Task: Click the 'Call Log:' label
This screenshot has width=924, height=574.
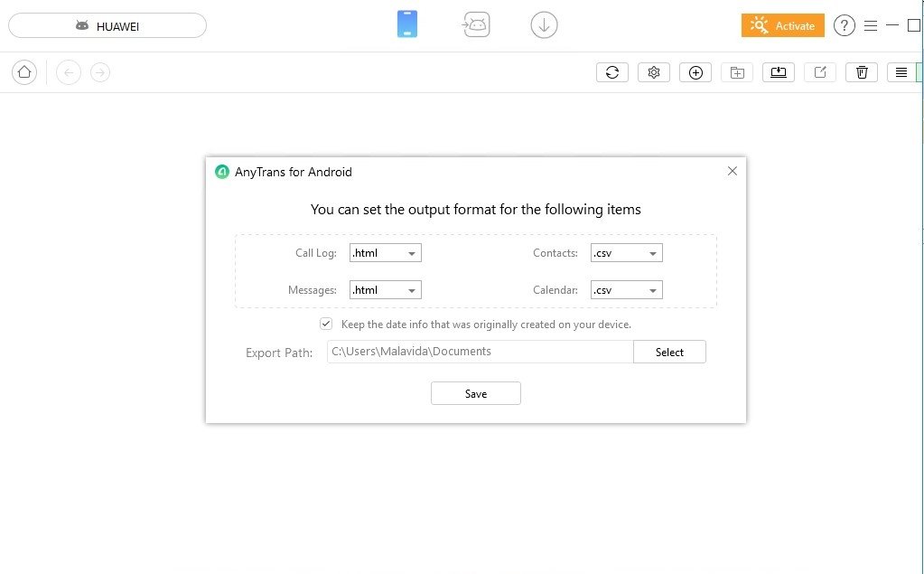Action: tap(316, 252)
